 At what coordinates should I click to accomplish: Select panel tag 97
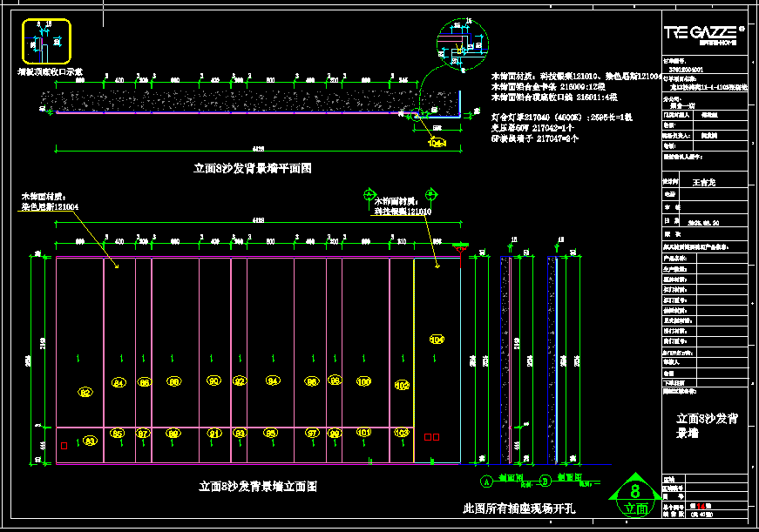pyautogui.click(x=312, y=433)
